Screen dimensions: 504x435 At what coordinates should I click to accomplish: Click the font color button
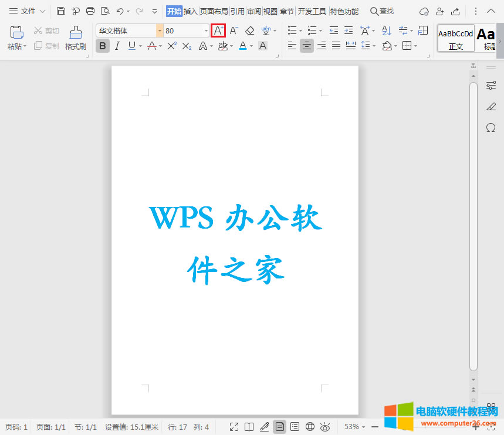tap(243, 46)
